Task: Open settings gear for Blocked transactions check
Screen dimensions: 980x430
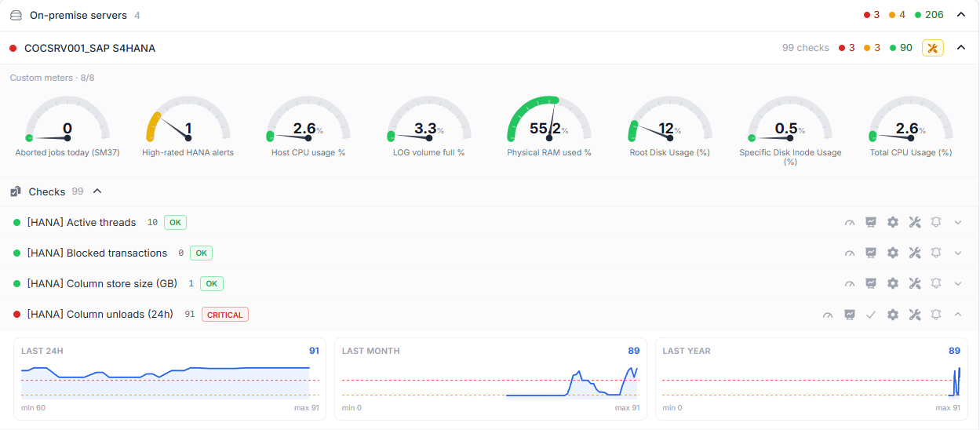Action: pyautogui.click(x=893, y=253)
